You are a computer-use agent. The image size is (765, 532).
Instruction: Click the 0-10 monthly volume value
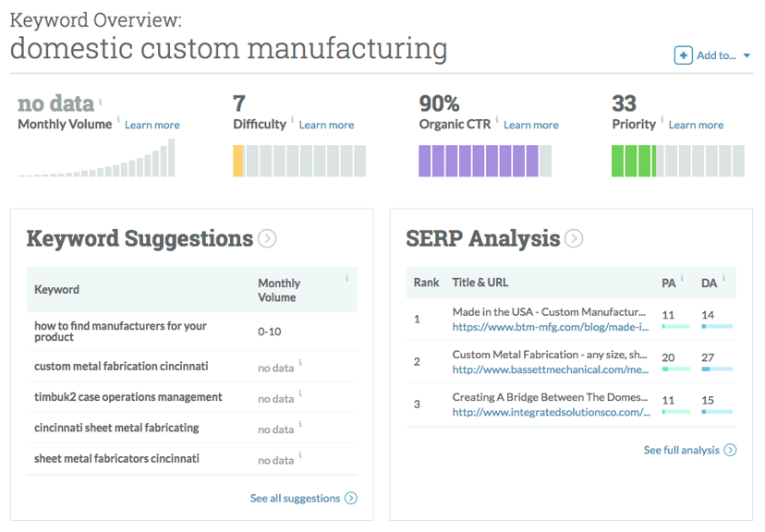tap(269, 332)
